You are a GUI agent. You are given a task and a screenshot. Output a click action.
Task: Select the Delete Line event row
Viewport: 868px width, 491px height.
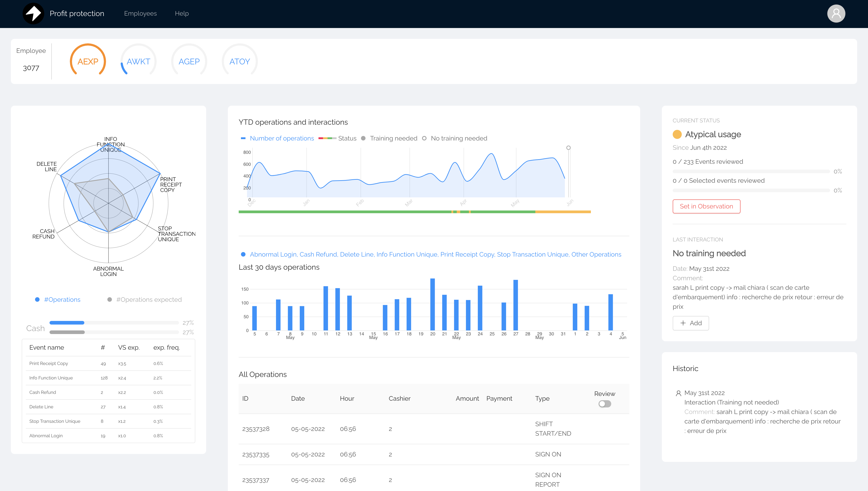tap(108, 407)
